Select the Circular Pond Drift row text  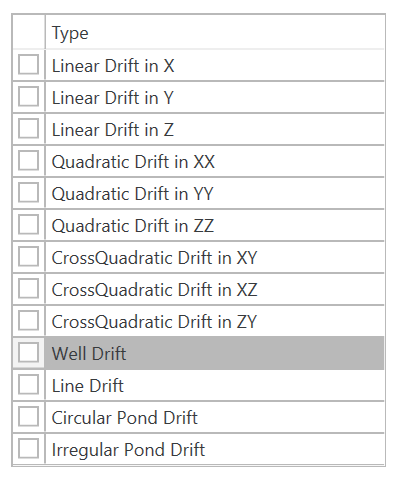coord(125,418)
